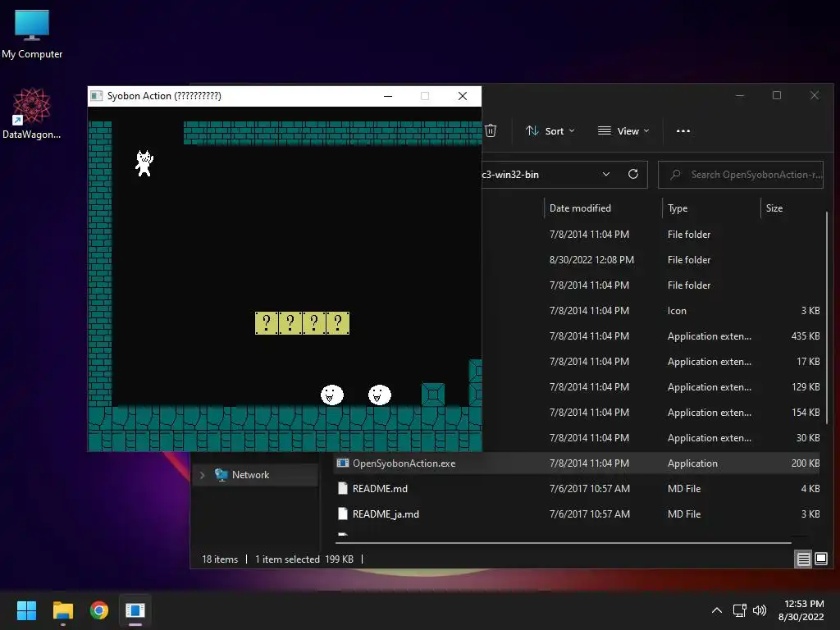The image size is (840, 630).
Task: Select Network in the navigation pane
Action: [x=256, y=475]
